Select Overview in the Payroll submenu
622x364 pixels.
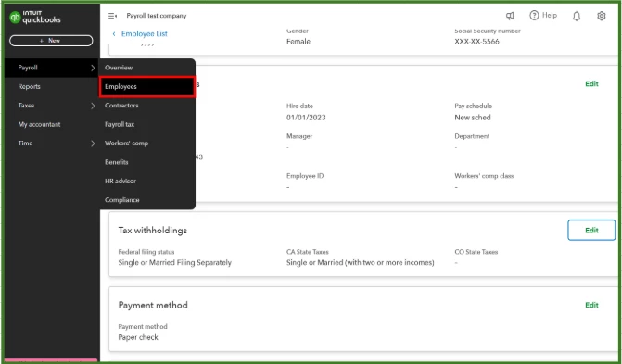point(119,68)
